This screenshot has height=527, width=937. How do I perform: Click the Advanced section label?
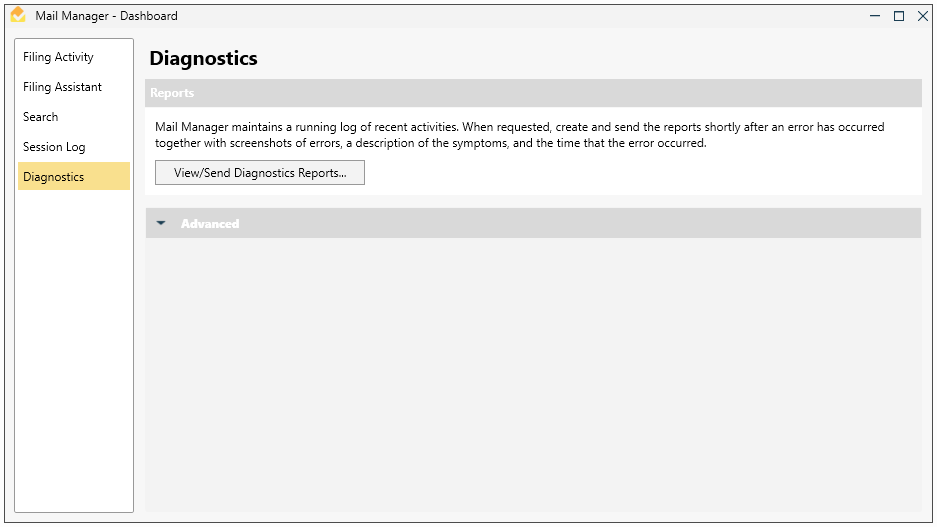[210, 224]
